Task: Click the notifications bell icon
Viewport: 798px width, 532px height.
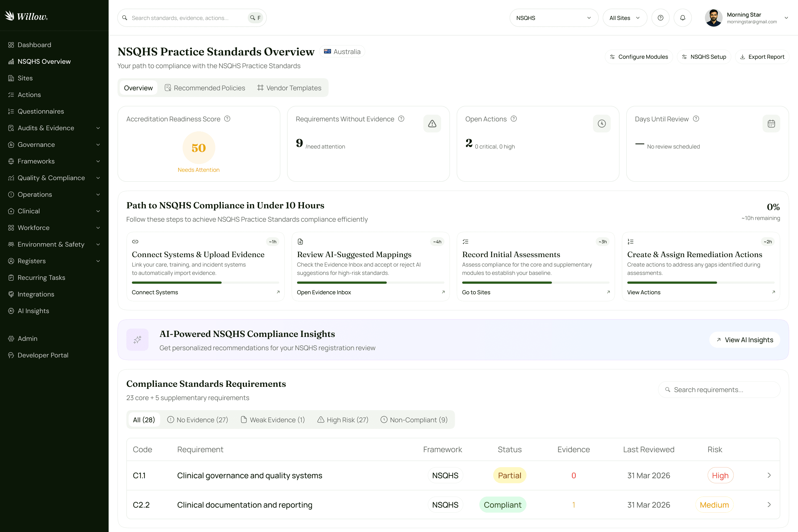Action: click(x=682, y=18)
